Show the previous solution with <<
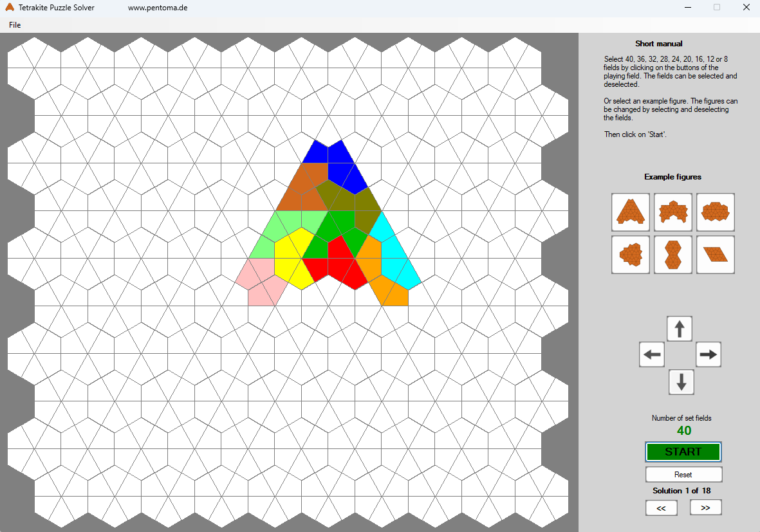The width and height of the screenshot is (760, 532). coord(662,507)
